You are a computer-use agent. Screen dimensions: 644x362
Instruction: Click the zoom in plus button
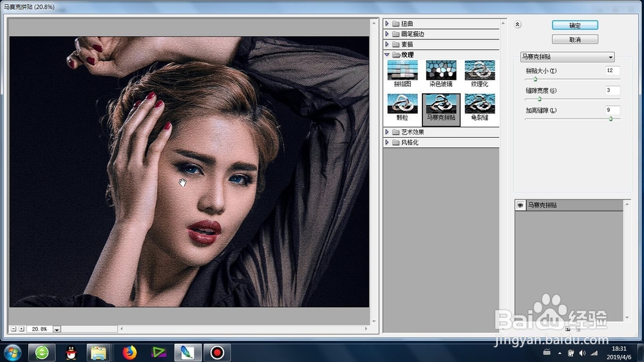click(x=21, y=329)
